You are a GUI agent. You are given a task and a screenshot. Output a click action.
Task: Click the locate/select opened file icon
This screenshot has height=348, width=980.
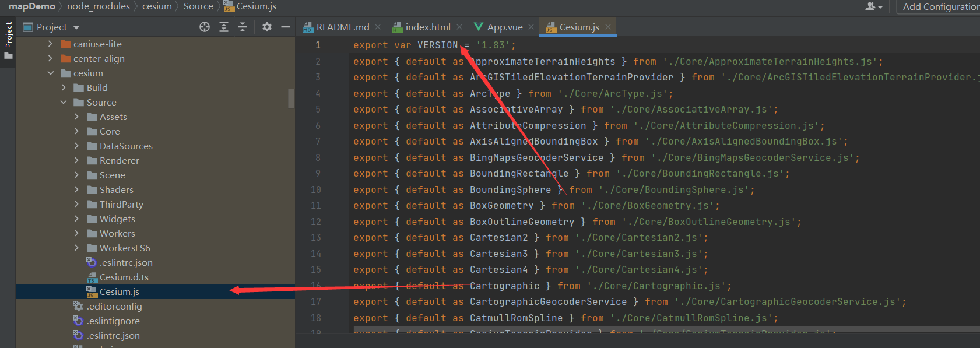point(205,27)
